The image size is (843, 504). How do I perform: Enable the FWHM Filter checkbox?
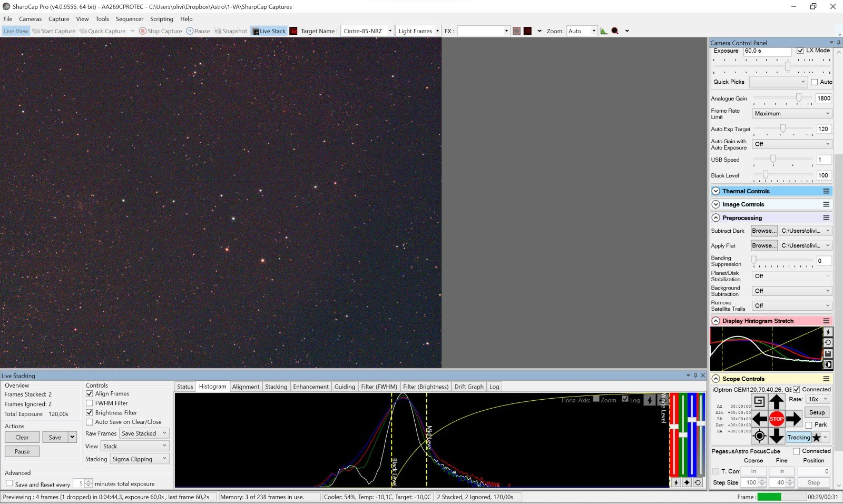pyautogui.click(x=90, y=403)
